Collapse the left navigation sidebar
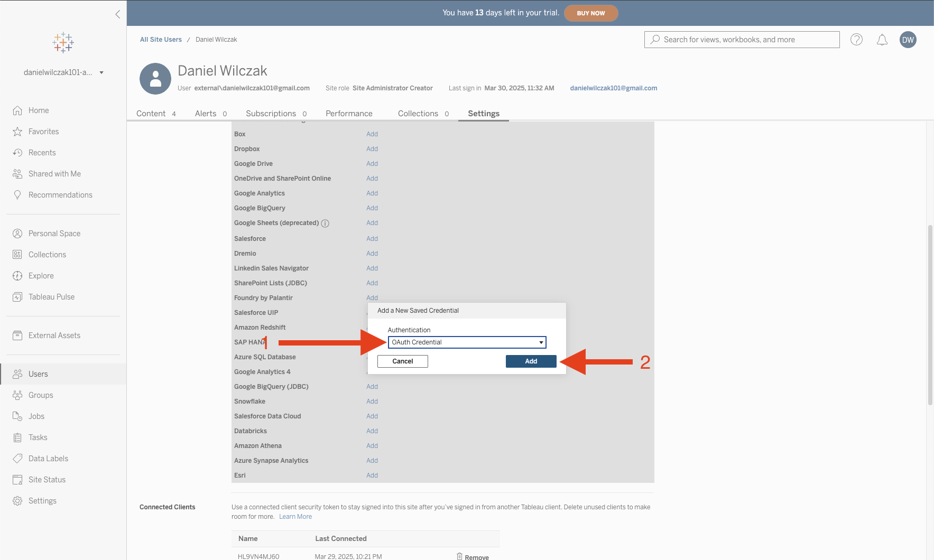Image resolution: width=934 pixels, height=560 pixels. [x=117, y=14]
